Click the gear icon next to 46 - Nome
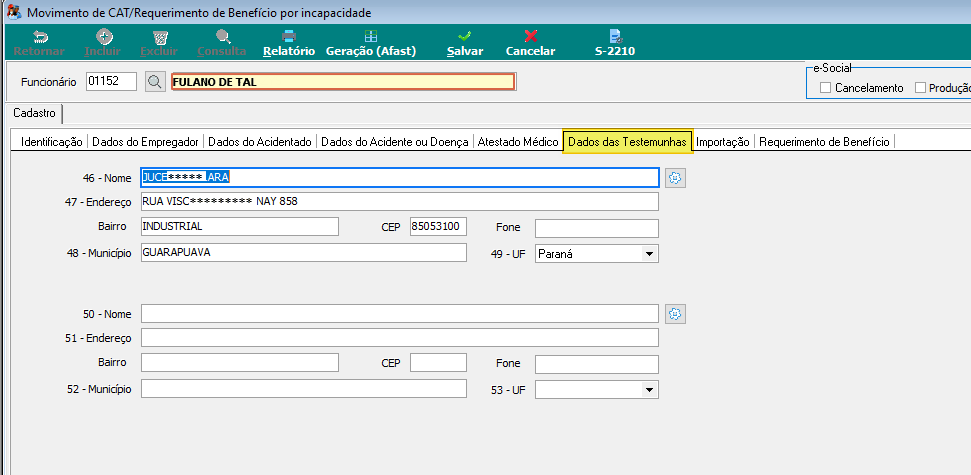Viewport: 971px width, 475px height. point(676,178)
